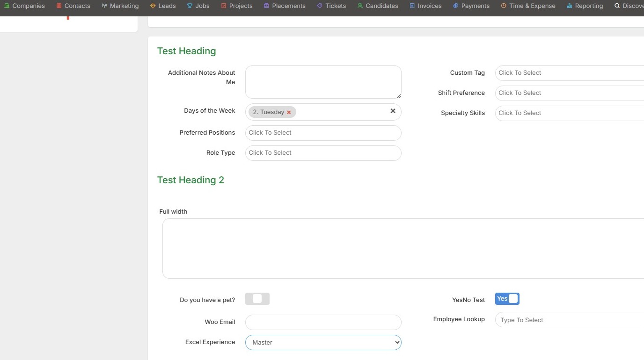
Task: Click the "Test Heading" section title
Action: [186, 51]
